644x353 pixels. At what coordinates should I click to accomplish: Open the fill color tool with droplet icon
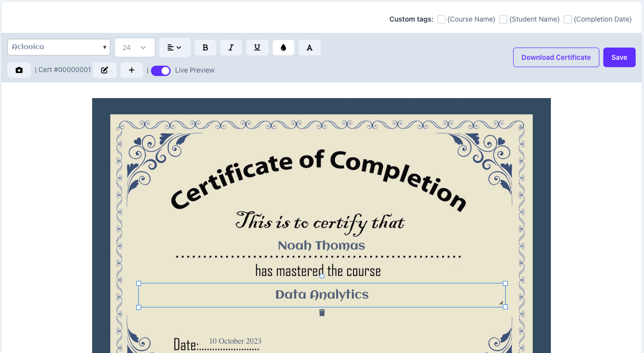[x=283, y=47]
